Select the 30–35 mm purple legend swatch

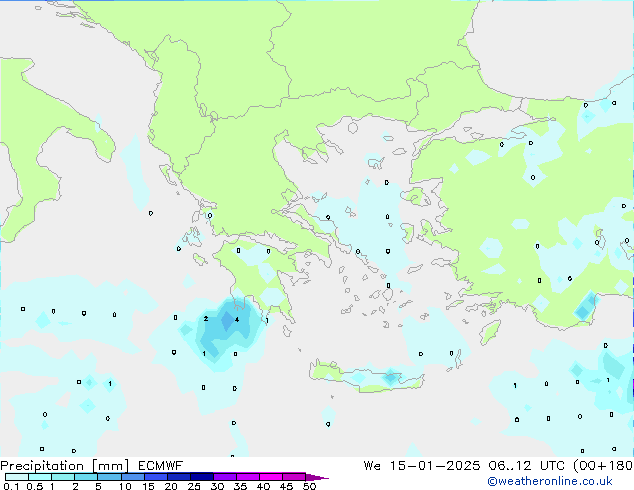(x=225, y=477)
